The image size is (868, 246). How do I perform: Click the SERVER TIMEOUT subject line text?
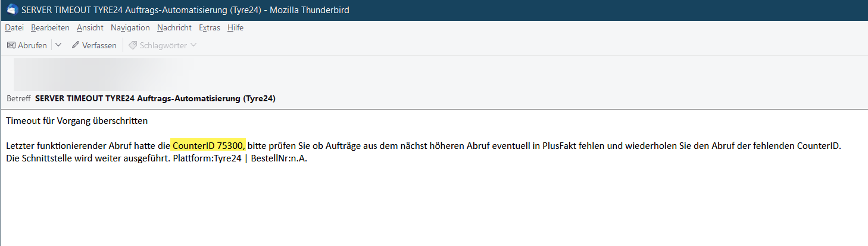click(155, 98)
